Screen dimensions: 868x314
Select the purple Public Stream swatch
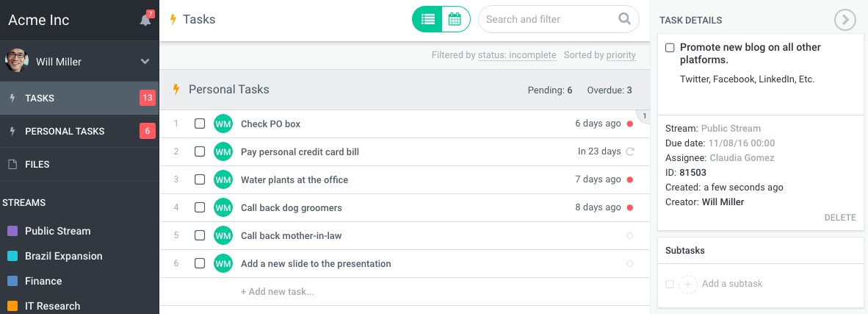pyautogui.click(x=12, y=231)
